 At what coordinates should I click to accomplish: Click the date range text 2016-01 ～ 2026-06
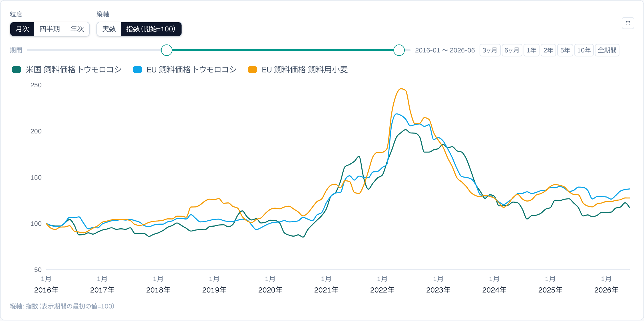[x=445, y=50]
